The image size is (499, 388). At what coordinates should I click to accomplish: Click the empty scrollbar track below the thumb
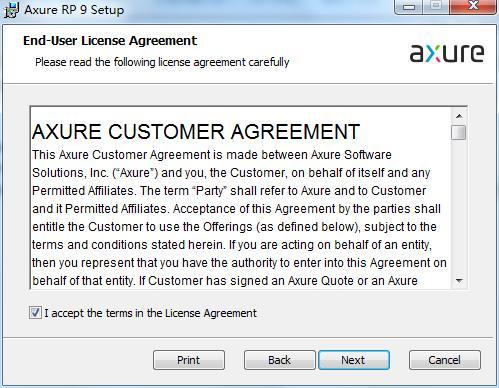(x=459, y=207)
